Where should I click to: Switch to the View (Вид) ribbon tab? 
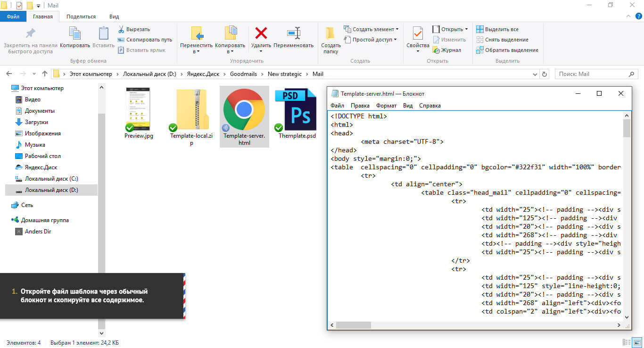tap(114, 17)
